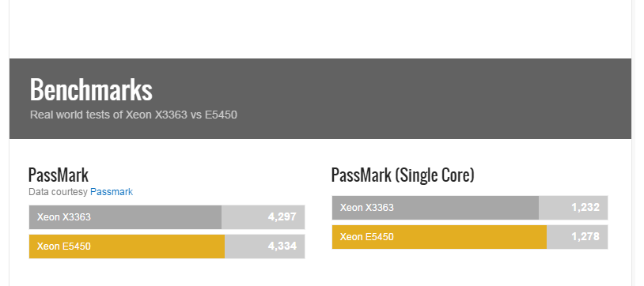Click the 1,232 single core score
This screenshot has height=286, width=644.
pos(585,207)
